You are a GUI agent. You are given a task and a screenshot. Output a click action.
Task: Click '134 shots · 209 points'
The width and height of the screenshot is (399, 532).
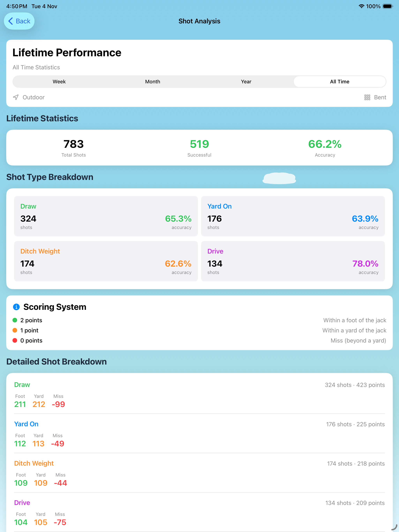click(x=355, y=503)
